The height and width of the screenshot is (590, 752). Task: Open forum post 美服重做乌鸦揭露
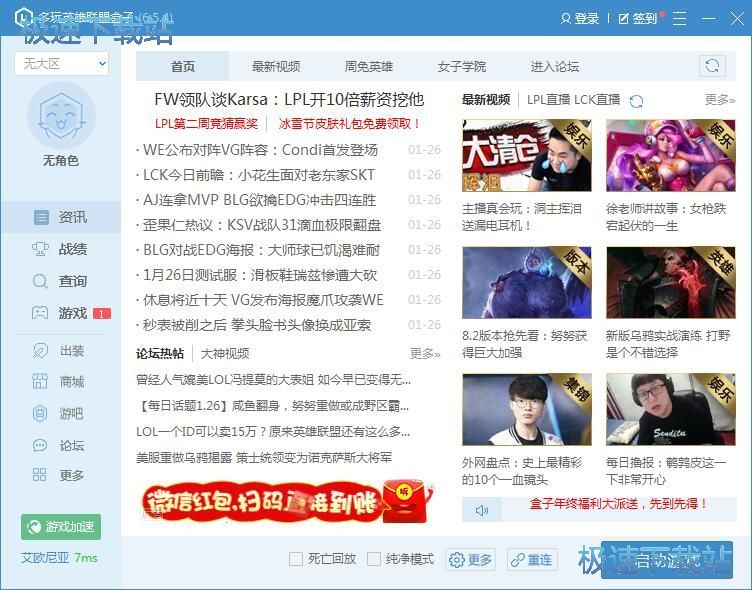[264, 458]
